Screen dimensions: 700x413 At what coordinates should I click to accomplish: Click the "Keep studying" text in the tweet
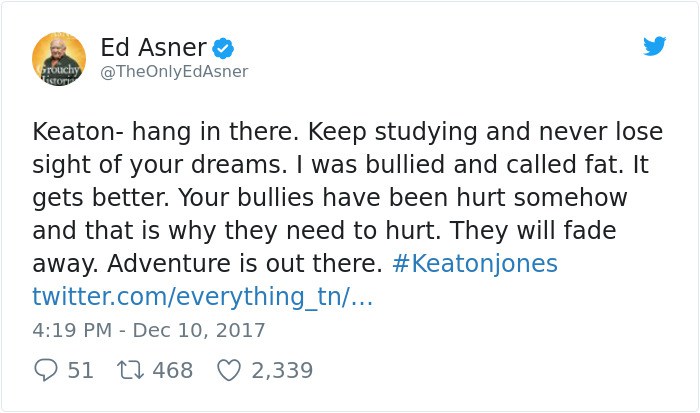pos(393,132)
